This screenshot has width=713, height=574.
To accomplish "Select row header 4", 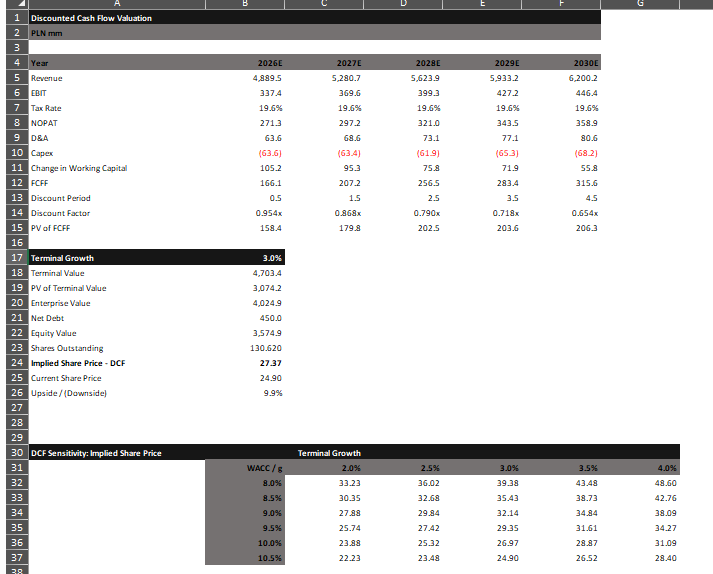I will pyautogui.click(x=17, y=62).
